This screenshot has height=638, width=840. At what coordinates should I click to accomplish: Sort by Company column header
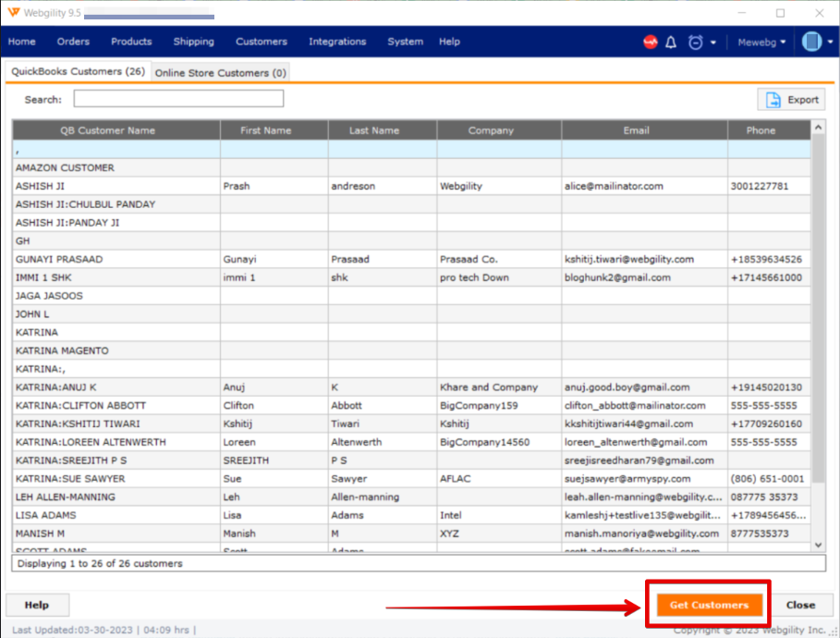tap(499, 130)
